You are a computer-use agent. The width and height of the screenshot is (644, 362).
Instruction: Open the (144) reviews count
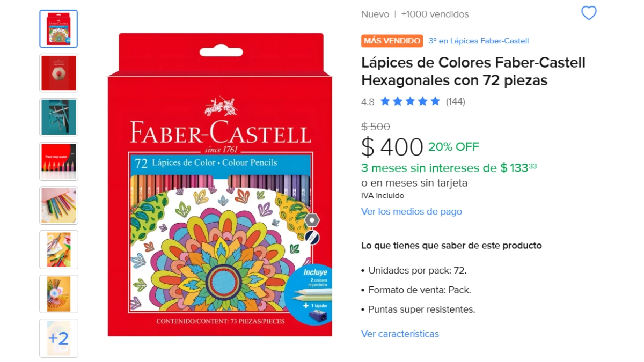[456, 101]
